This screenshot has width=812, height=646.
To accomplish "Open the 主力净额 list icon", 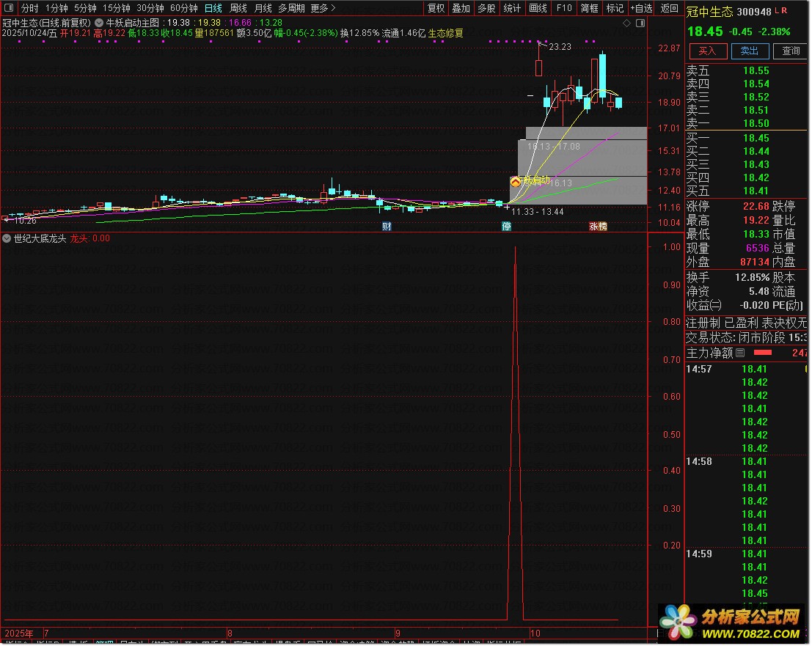I will click(741, 353).
